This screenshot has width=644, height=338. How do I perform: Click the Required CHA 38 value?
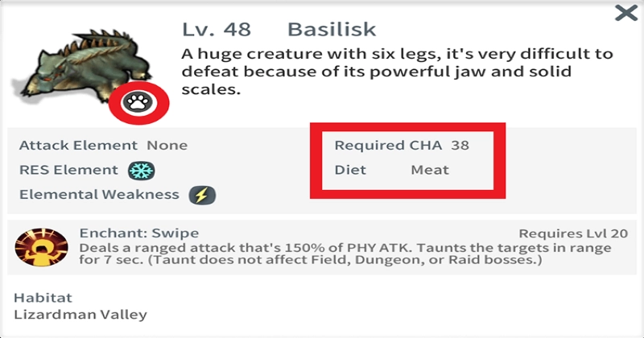(460, 146)
